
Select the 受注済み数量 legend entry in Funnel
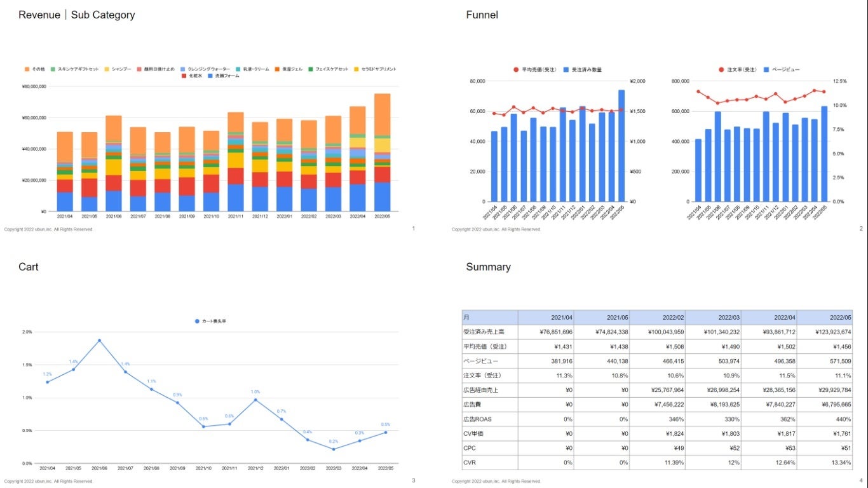click(582, 69)
